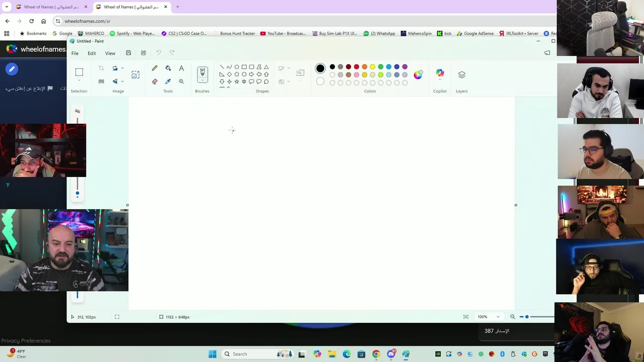Click the fit-to-window icon in status bar
The height and width of the screenshot is (362, 644).
[466, 317]
